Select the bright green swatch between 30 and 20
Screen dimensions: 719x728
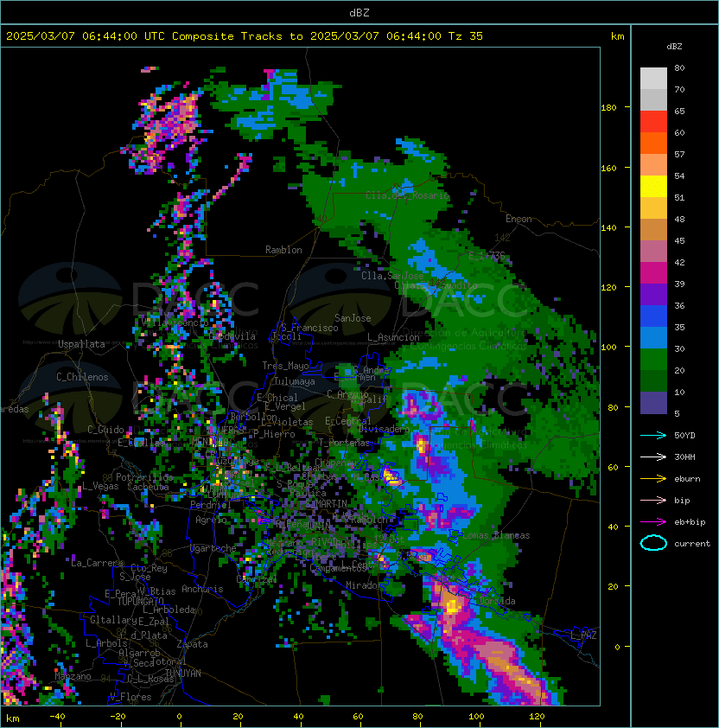[653, 360]
